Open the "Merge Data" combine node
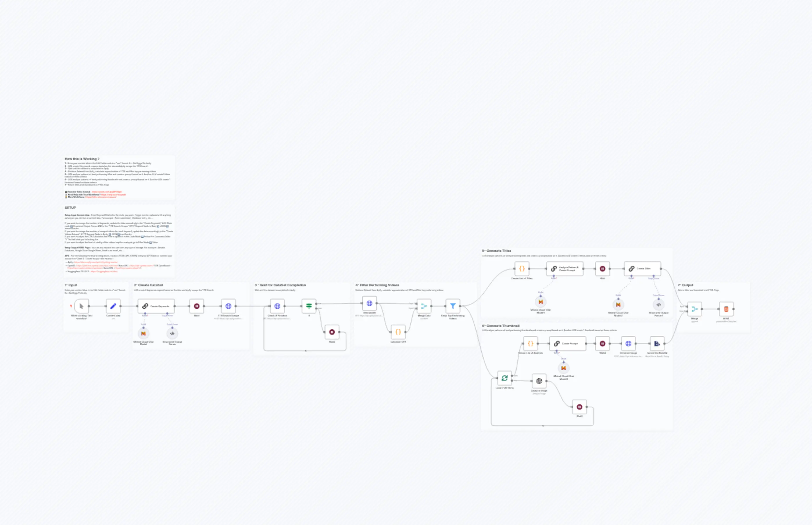 424,306
